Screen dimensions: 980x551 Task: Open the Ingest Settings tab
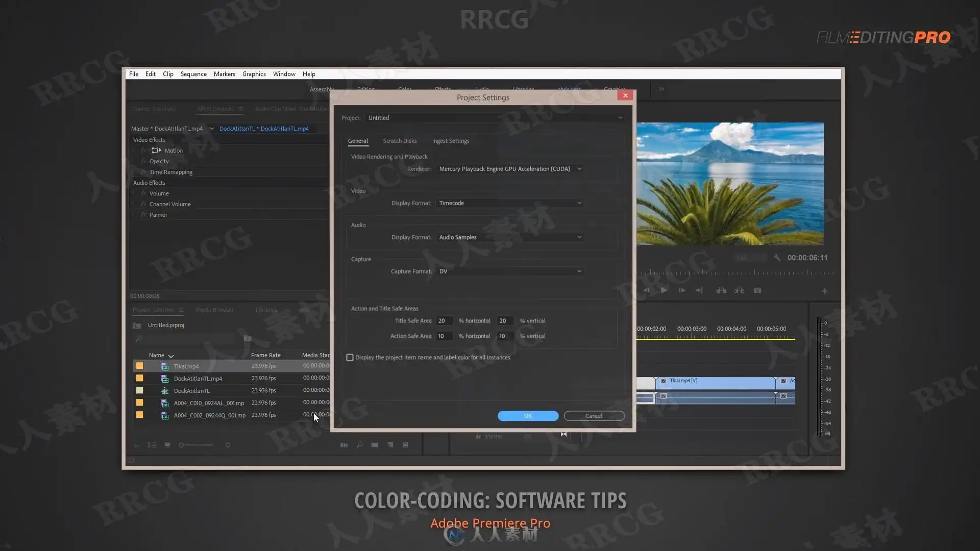(x=450, y=141)
